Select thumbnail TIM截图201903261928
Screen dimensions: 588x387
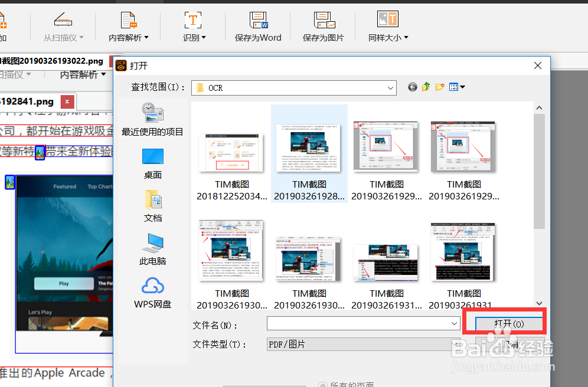[308, 146]
